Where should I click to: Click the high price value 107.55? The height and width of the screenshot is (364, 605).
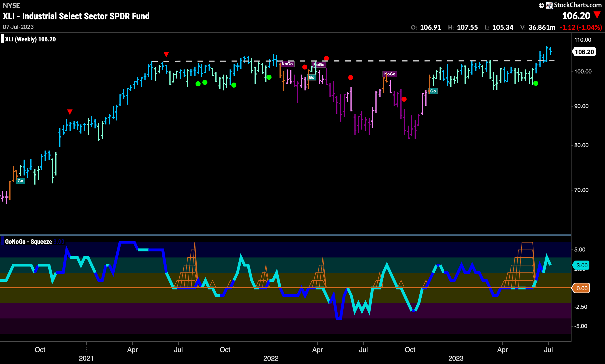click(467, 27)
